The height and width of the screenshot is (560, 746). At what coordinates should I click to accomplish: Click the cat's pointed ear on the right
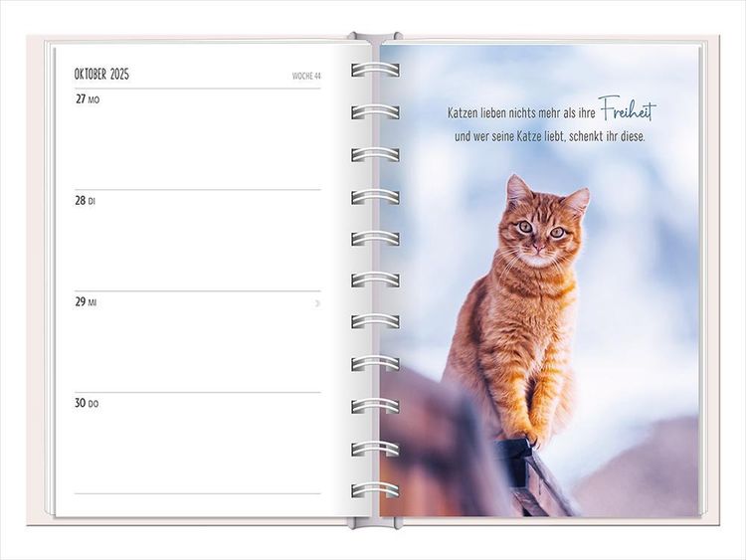point(577,200)
